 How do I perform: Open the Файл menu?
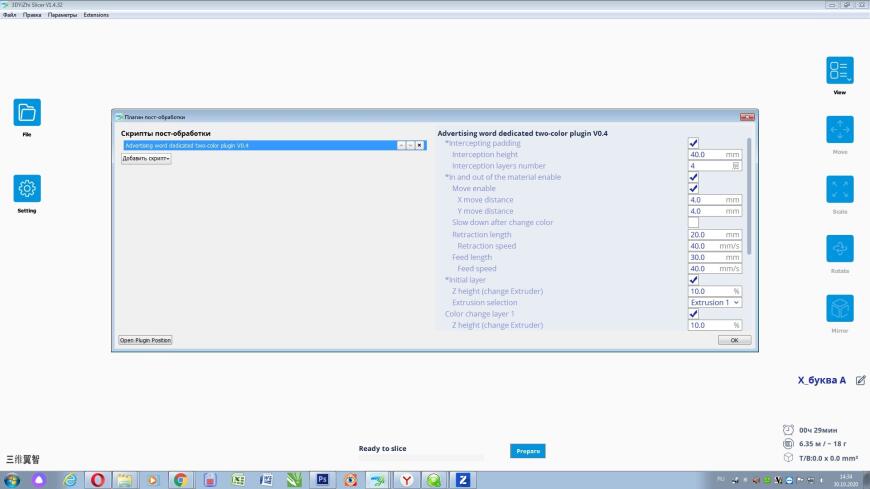point(9,15)
